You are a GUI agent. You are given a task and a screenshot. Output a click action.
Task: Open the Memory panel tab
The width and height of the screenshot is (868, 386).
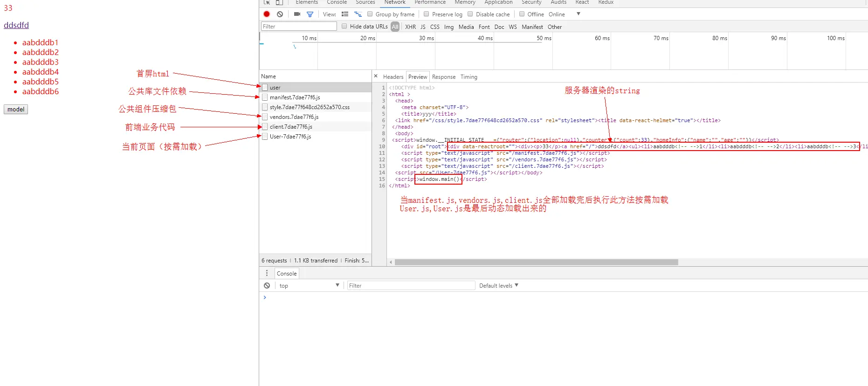click(x=465, y=2)
